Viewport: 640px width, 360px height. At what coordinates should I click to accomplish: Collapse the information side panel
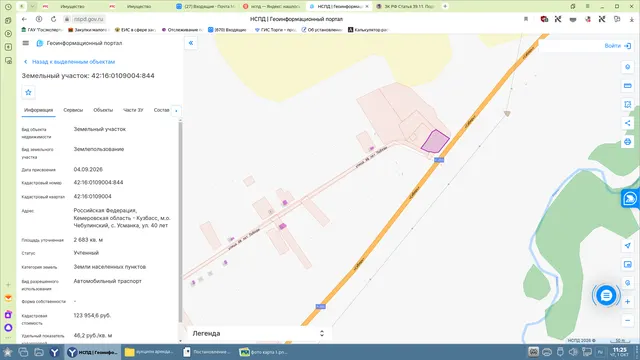pos(191,43)
